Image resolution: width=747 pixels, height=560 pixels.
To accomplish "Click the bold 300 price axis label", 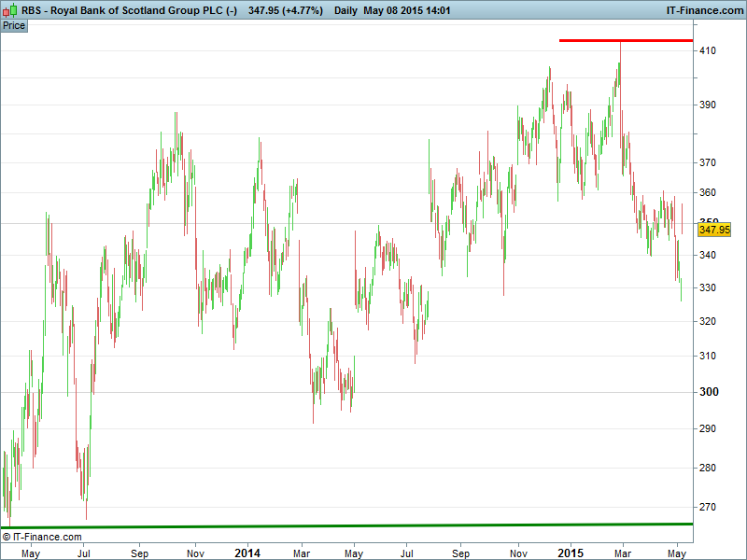I will tap(708, 392).
